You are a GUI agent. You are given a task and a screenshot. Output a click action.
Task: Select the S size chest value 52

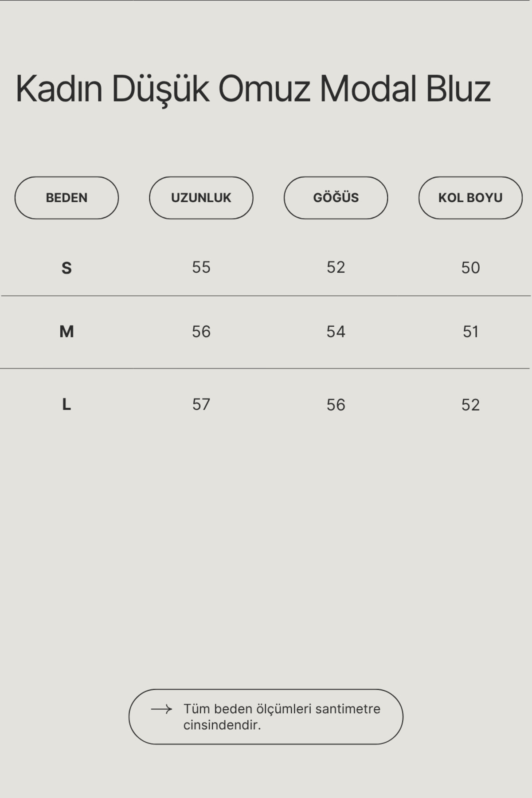pos(336,267)
